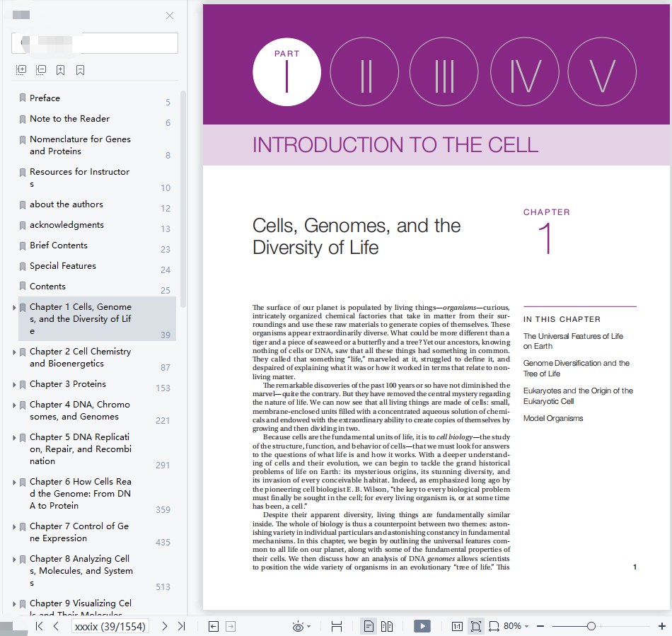Expand the Chapter 3 Proteins bookmark
This screenshot has width=672, height=636.
pyautogui.click(x=14, y=385)
